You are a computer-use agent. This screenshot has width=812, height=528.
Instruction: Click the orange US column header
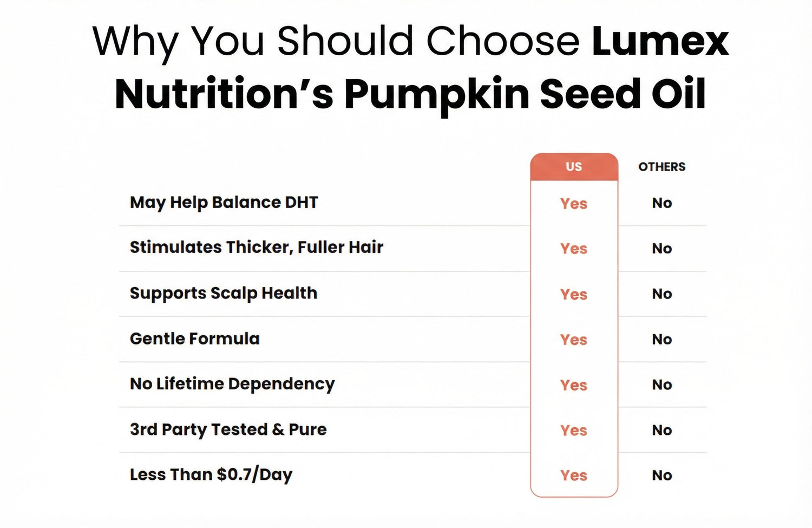(574, 167)
